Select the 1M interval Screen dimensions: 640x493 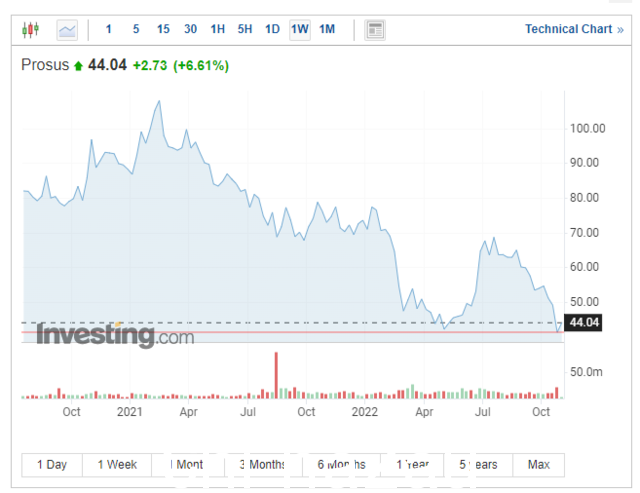coord(327,29)
